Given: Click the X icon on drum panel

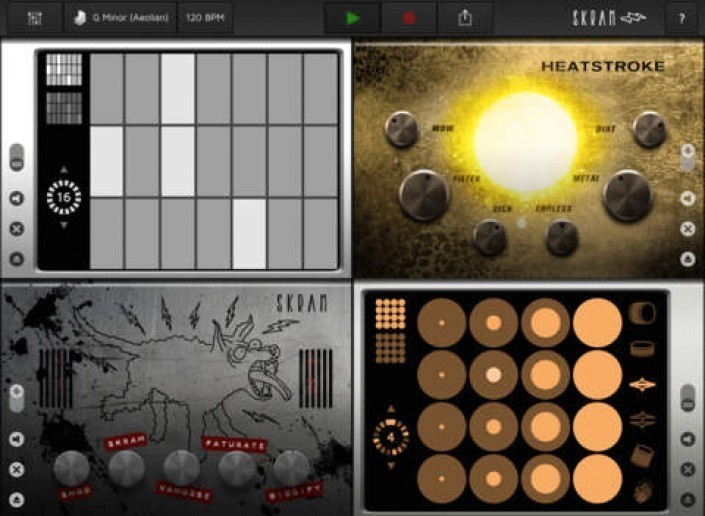Looking at the screenshot, I should pyautogui.click(x=687, y=470).
